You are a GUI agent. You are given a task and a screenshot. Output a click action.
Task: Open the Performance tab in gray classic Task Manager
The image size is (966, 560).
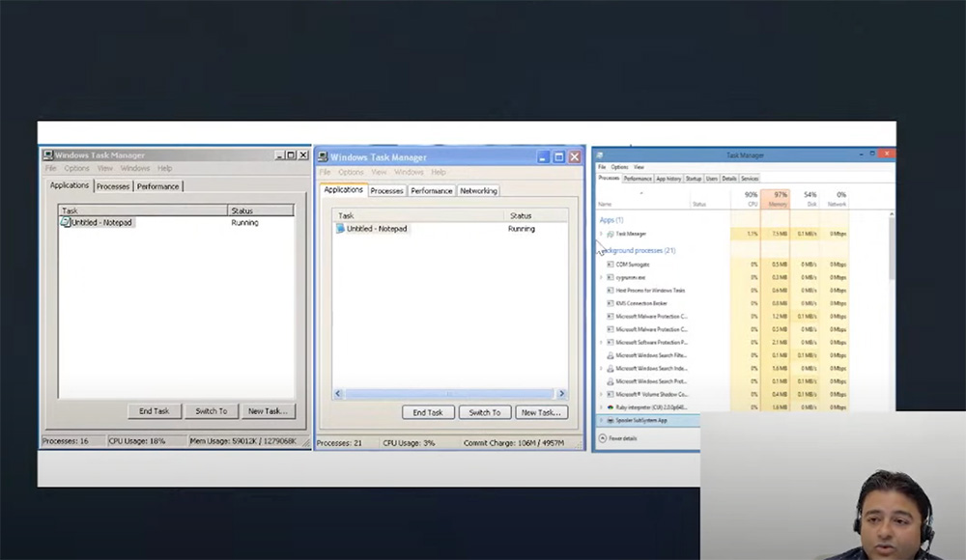[157, 186]
